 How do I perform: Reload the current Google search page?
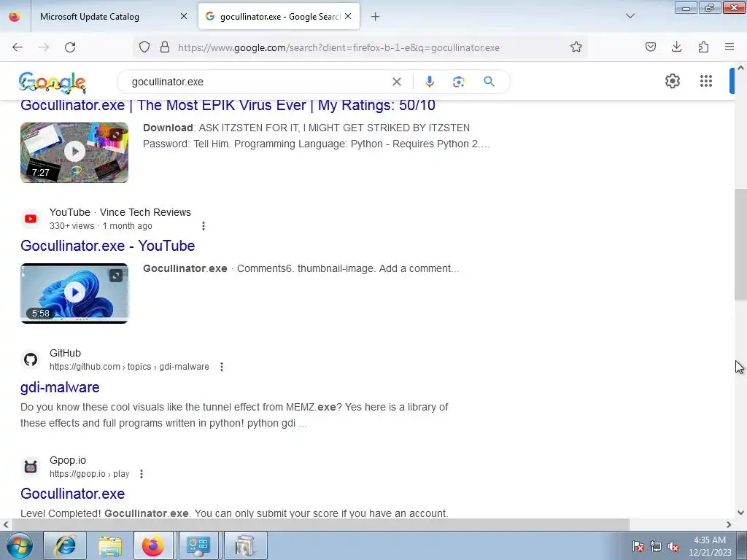click(x=70, y=47)
